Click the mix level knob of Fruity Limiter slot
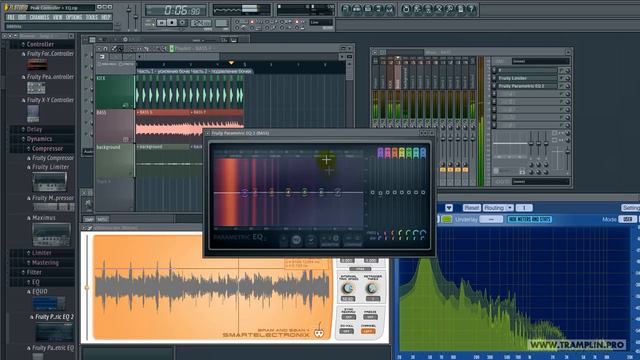This screenshot has width=640, height=360. 568,78
